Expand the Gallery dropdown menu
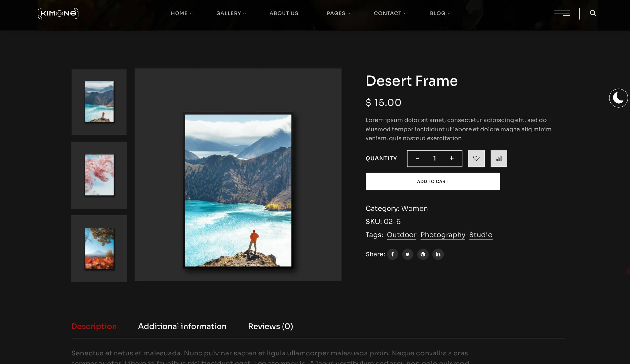Image resolution: width=630 pixels, height=364 pixels. [231, 13]
